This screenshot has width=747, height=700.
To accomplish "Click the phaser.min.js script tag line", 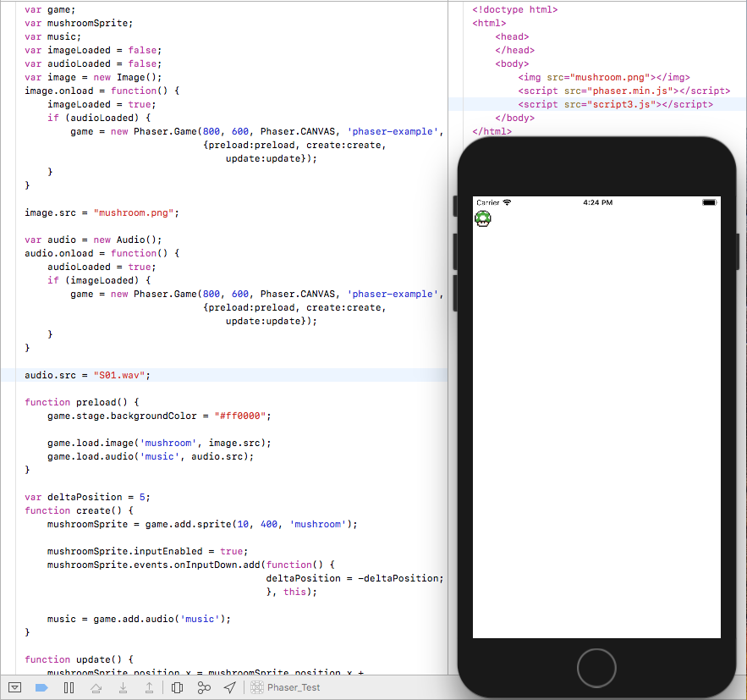I will coord(624,91).
